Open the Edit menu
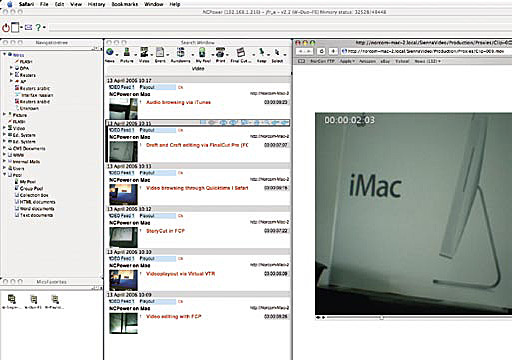The height and width of the screenshot is (360, 512). pyautogui.click(x=59, y=4)
